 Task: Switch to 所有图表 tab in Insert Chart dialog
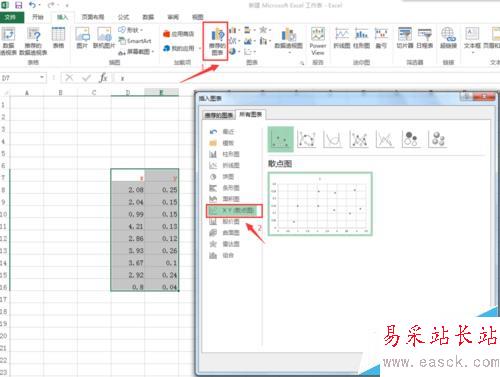pos(251,114)
